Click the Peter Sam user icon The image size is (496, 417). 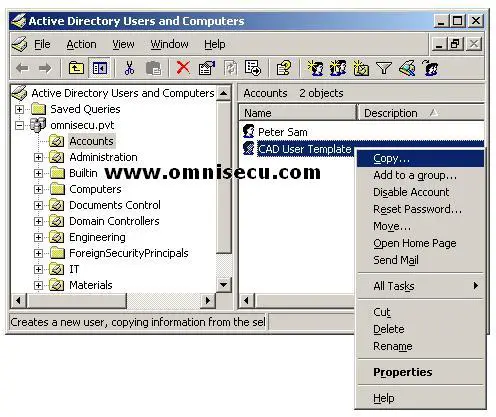pos(248,131)
